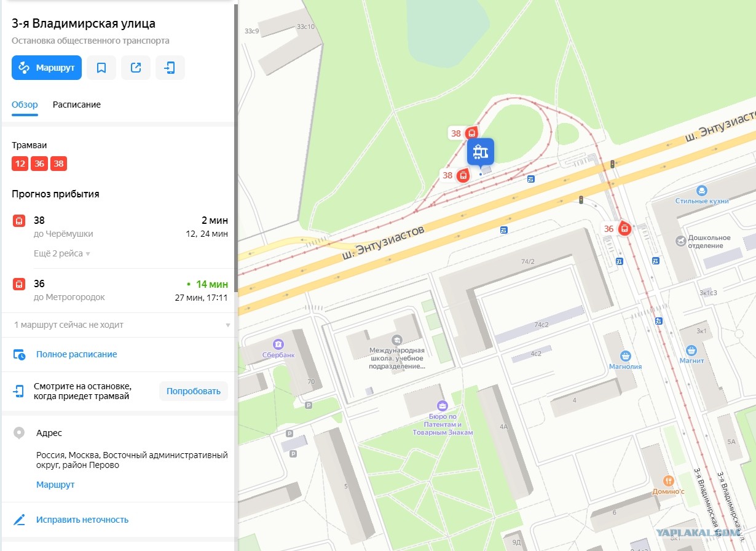Click building label 4А on map

click(504, 426)
